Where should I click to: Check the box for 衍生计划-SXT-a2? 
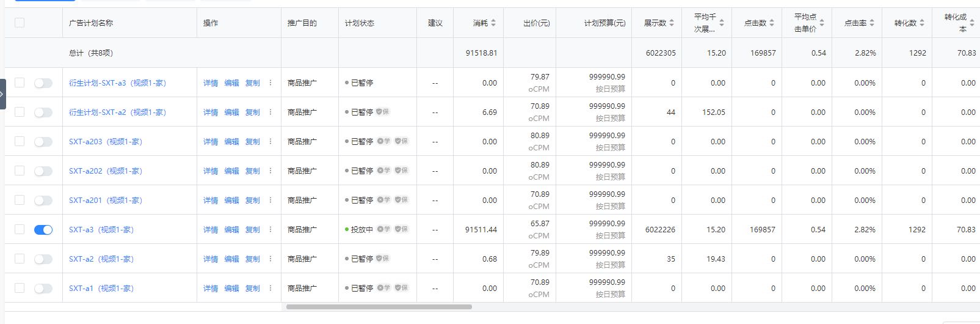pyautogui.click(x=20, y=112)
